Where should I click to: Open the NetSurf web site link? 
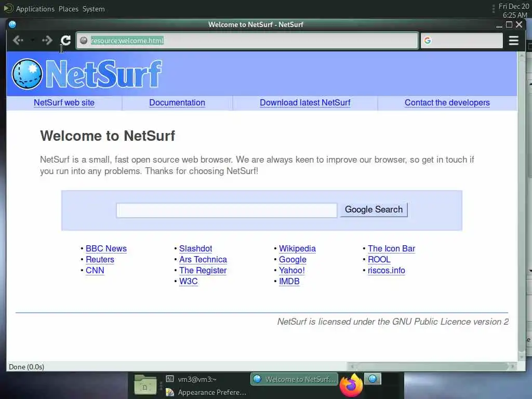(x=64, y=102)
